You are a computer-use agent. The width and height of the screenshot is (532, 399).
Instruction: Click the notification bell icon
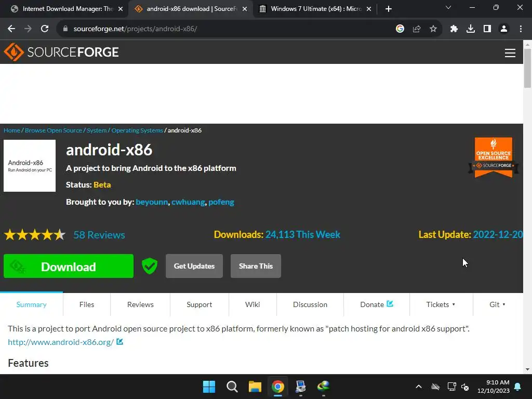(x=518, y=387)
